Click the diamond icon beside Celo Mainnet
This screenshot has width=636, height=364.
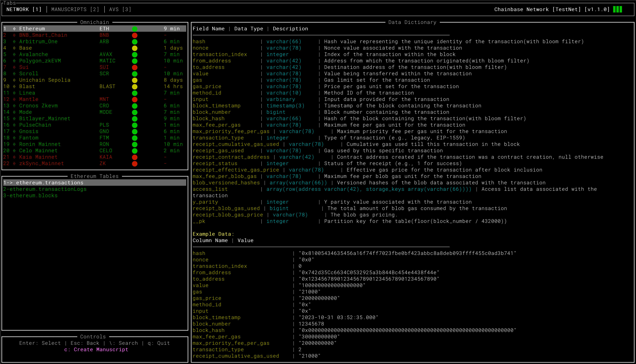tap(14, 151)
